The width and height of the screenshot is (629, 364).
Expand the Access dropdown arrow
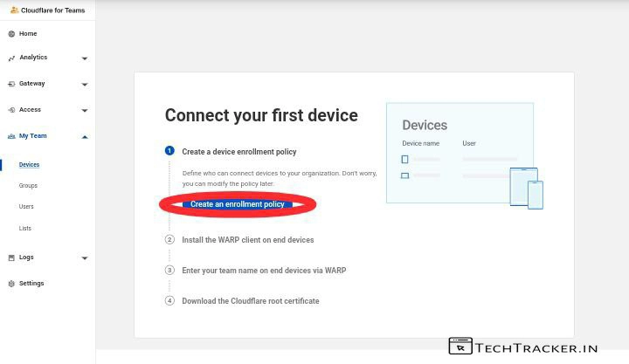[x=85, y=111]
